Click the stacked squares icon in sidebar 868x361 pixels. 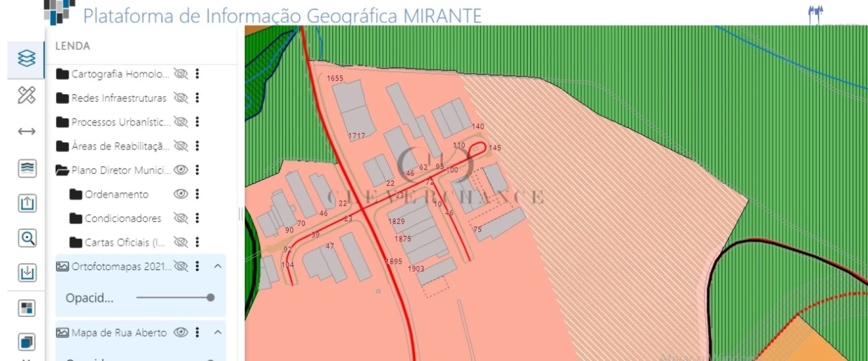(27, 342)
